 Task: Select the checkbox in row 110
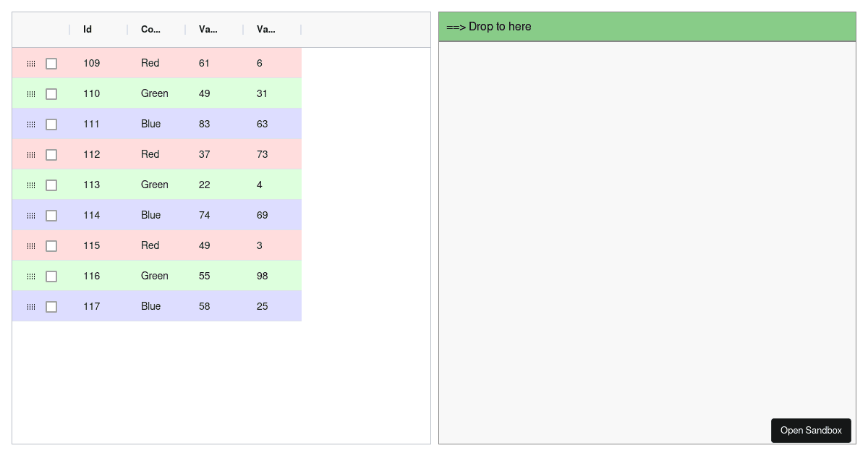(x=51, y=93)
